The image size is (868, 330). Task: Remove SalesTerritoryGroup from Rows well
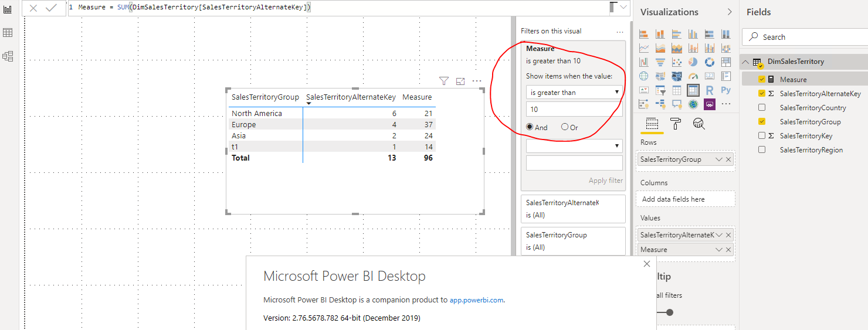click(x=728, y=159)
